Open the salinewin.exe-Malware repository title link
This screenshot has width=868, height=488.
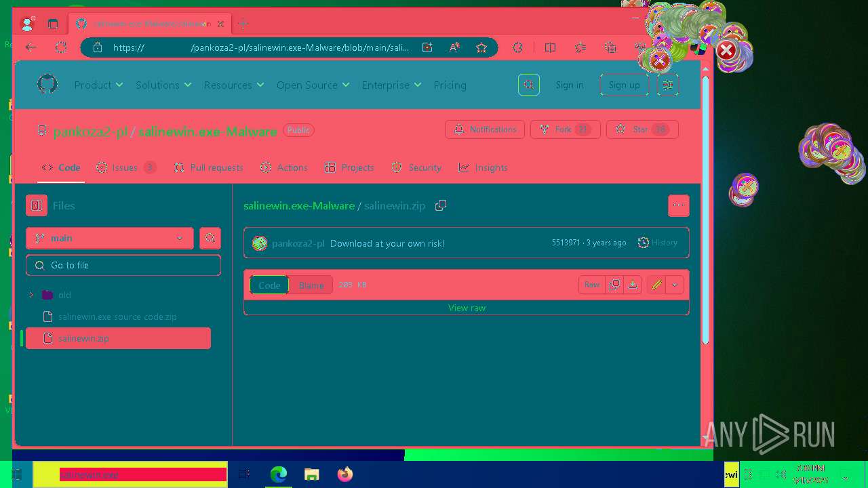click(x=208, y=131)
